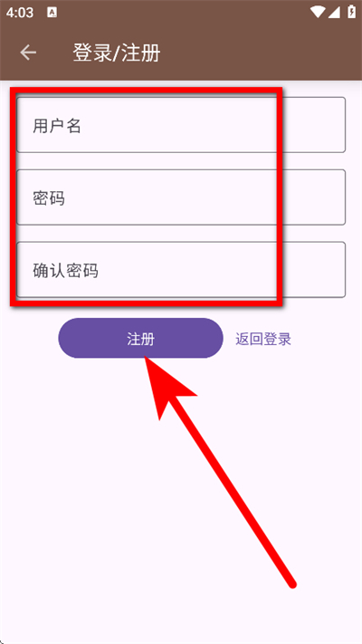Open the 返回登录 link
The image size is (362, 644).
(263, 340)
